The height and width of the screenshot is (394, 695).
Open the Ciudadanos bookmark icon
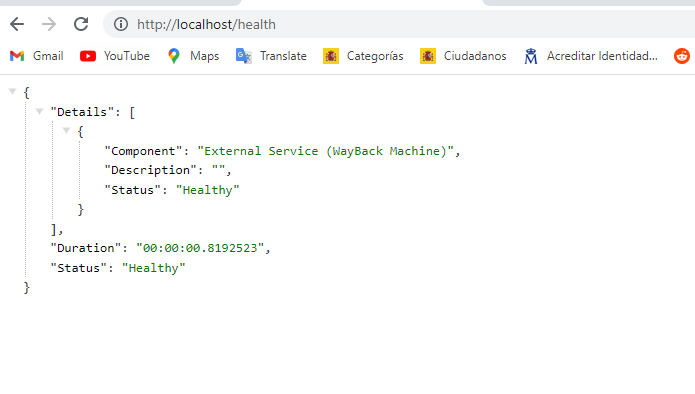tap(428, 56)
